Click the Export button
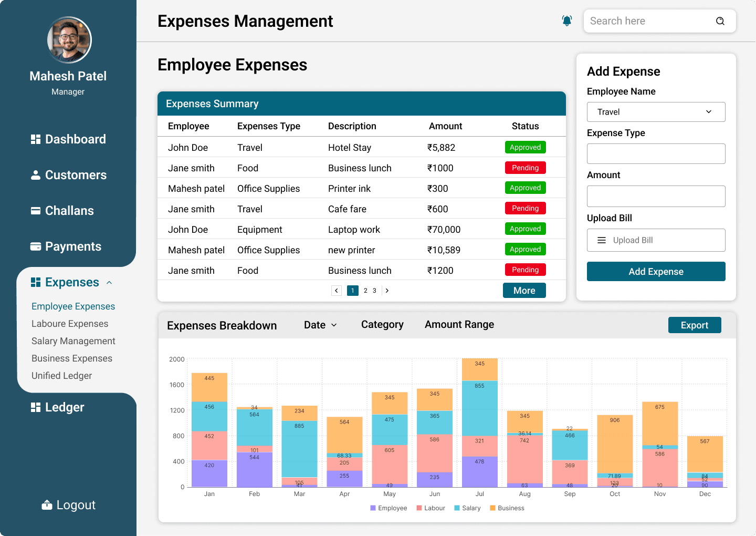756x536 pixels. [695, 325]
